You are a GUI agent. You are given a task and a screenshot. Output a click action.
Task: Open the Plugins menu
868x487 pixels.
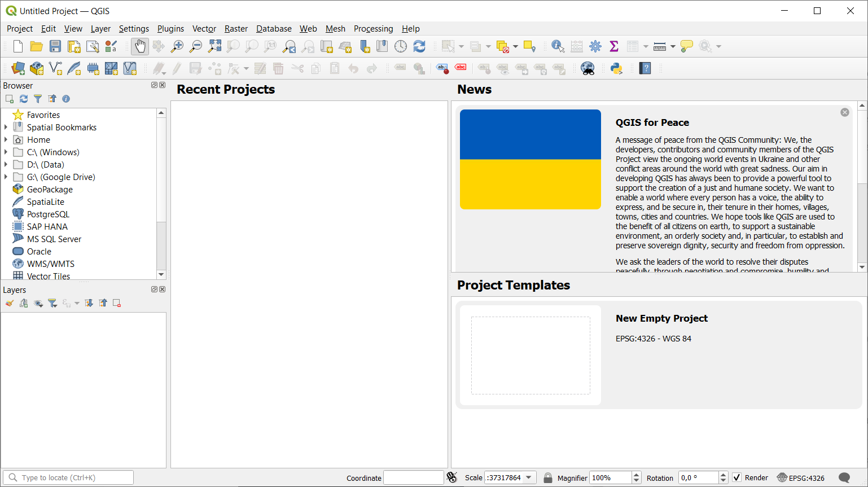170,29
